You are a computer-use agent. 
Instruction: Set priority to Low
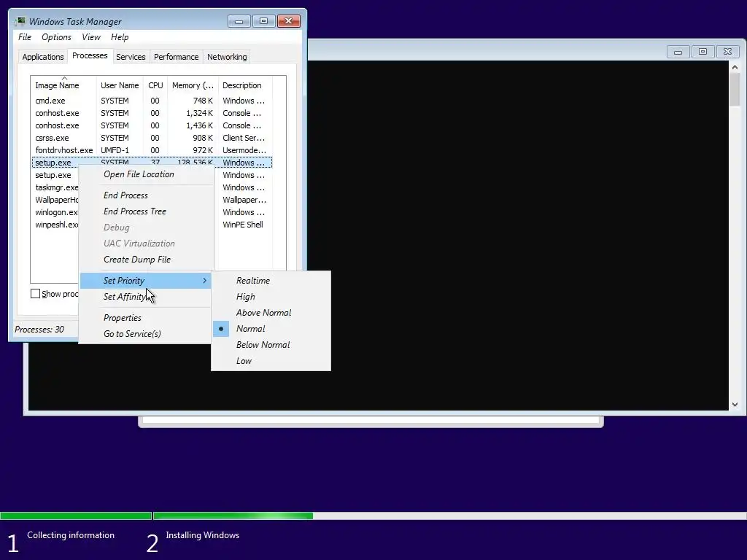tap(271, 361)
